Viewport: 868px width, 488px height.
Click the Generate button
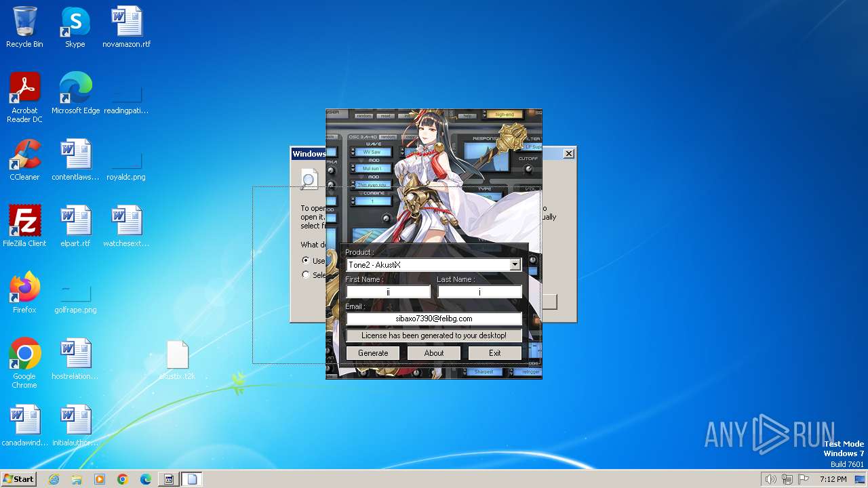[373, 353]
